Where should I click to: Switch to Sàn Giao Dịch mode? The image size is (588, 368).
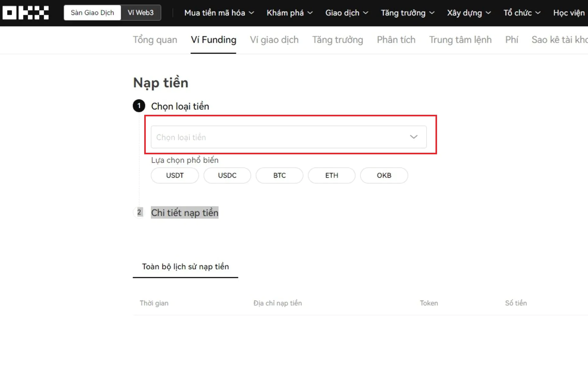[x=92, y=13]
